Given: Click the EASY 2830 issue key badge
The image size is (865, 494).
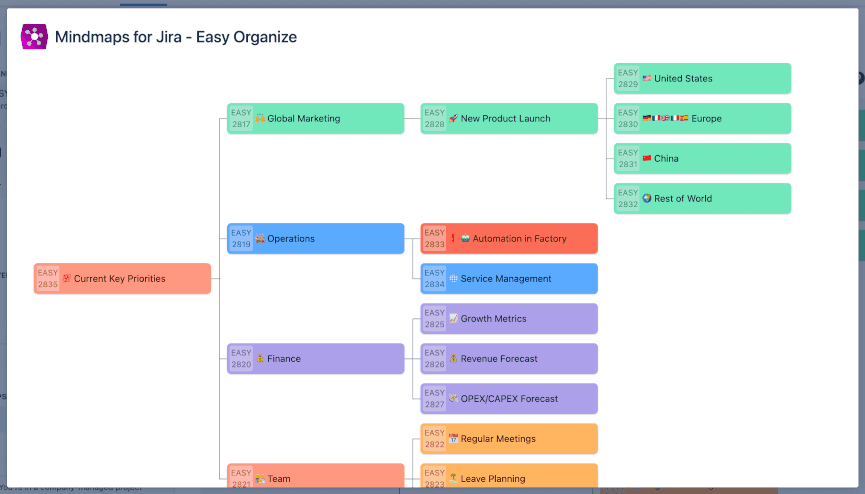Looking at the screenshot, I should 628,119.
